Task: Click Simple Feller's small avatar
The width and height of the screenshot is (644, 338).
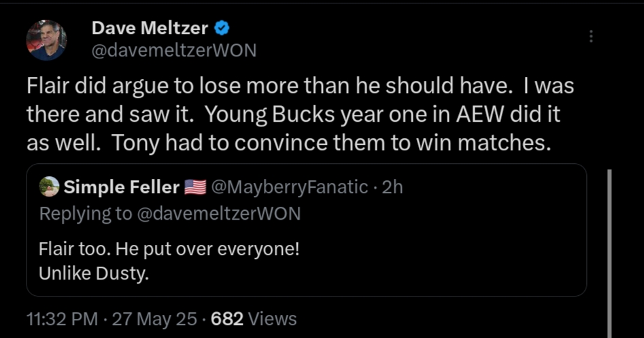Action: (x=48, y=187)
